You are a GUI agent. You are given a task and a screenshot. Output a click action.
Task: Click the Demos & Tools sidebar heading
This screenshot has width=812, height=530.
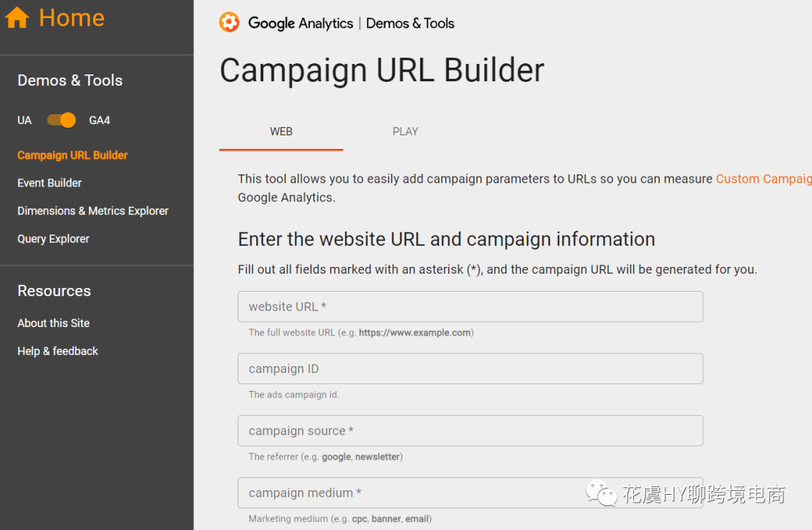point(70,80)
